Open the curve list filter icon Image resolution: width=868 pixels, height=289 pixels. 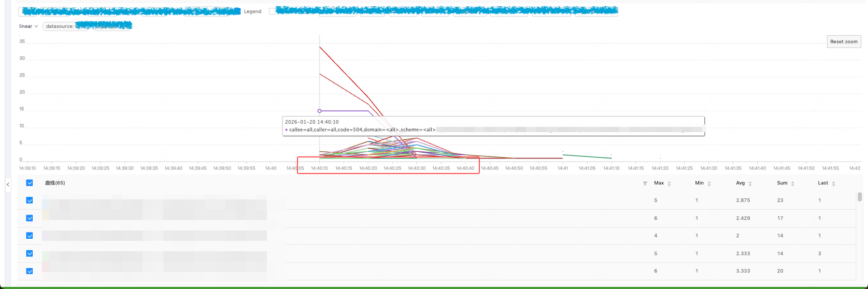(645, 183)
